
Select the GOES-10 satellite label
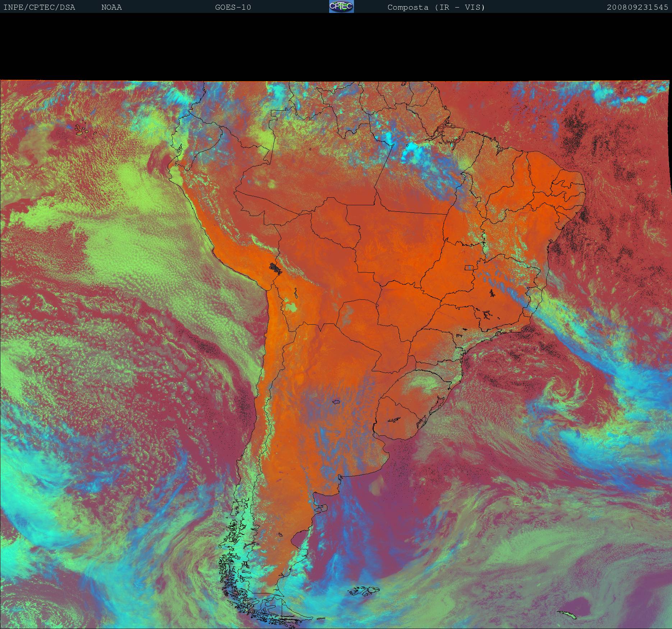[x=233, y=8]
